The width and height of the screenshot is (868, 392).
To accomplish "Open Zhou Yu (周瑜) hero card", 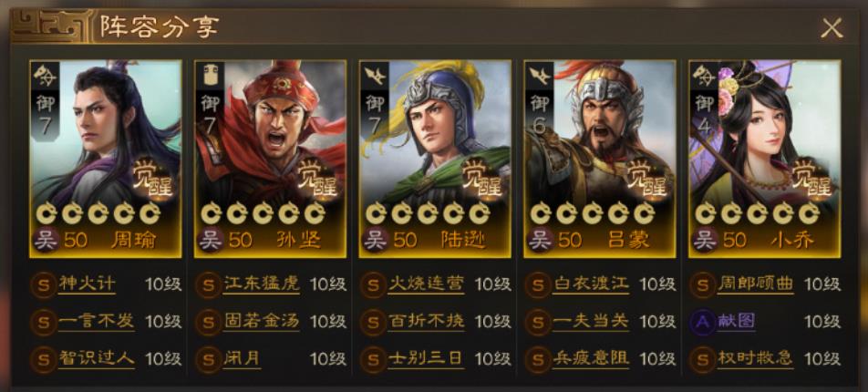I will pos(105,159).
